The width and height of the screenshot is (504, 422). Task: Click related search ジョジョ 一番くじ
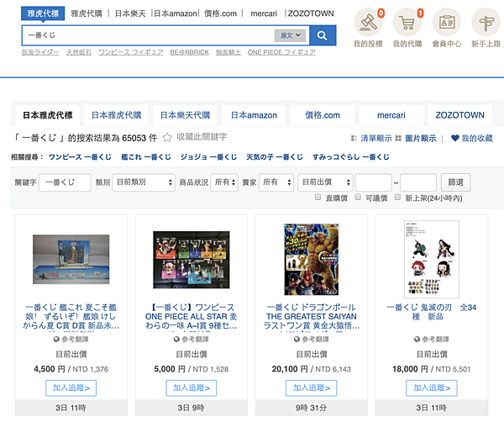208,157
